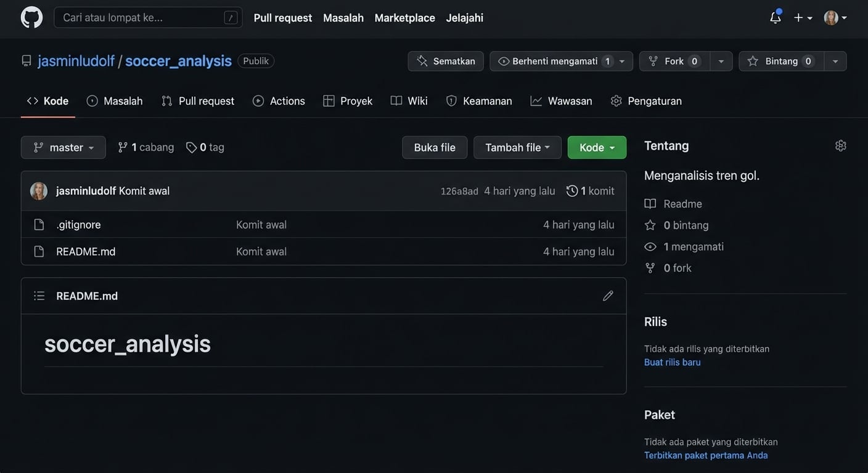Switch to the Wiki tab
868x473 pixels.
(409, 101)
